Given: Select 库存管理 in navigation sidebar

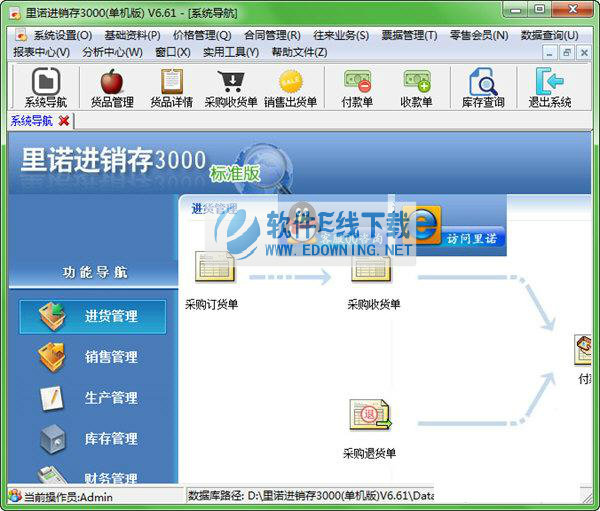Looking at the screenshot, I should point(93,438).
